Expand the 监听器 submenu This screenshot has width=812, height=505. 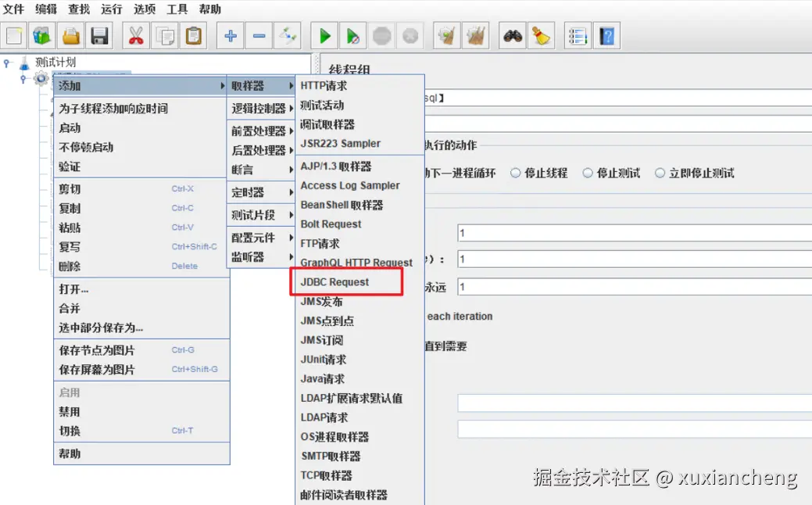click(261, 257)
